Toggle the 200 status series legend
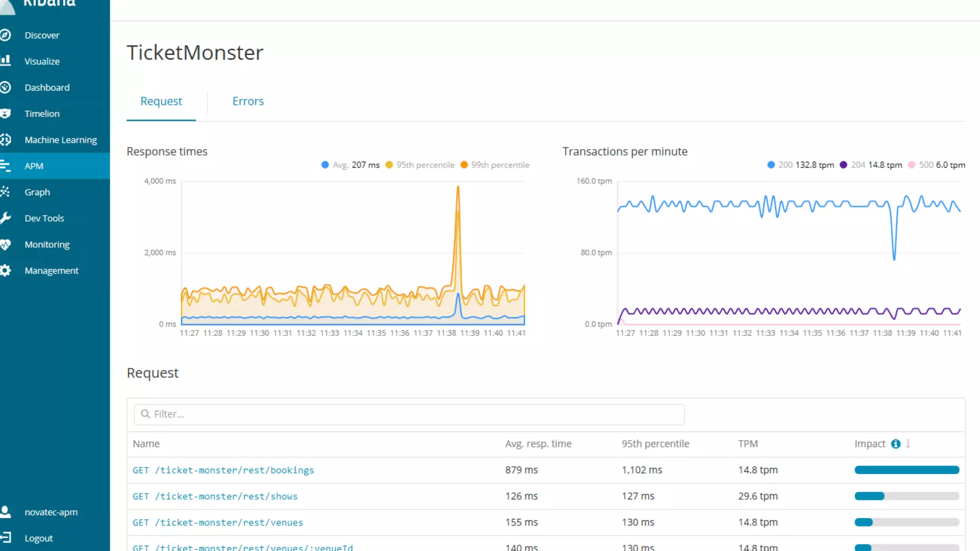 801,165
